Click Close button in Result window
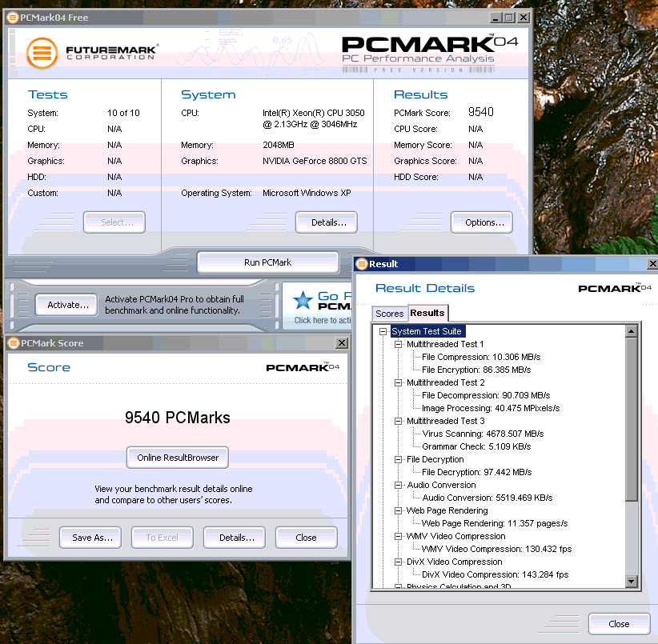This screenshot has width=658, height=644. click(x=620, y=624)
